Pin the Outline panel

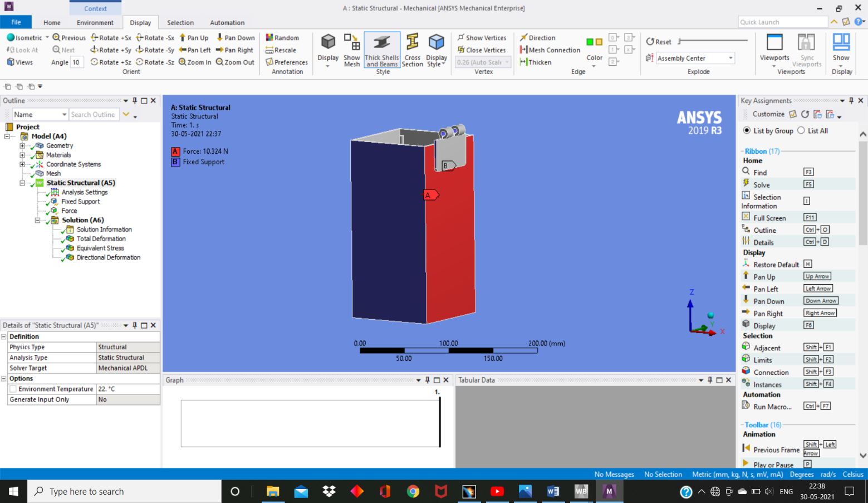pos(135,101)
